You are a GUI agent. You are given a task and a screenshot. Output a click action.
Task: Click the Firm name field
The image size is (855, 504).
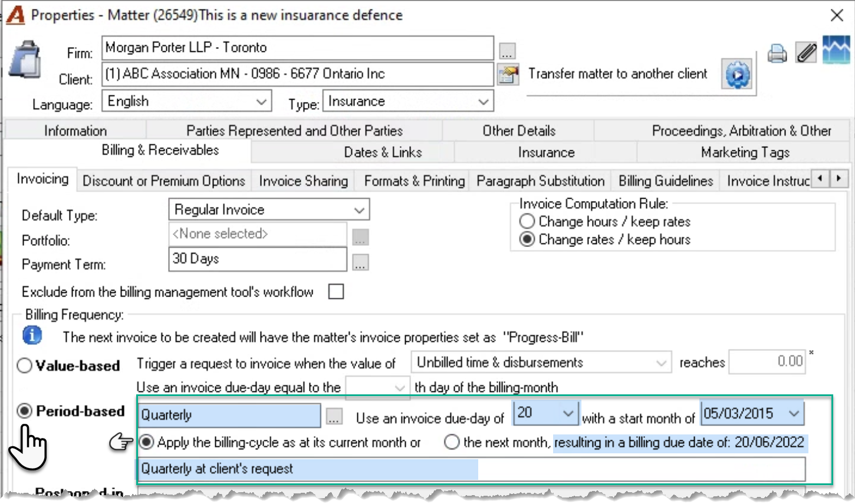(x=298, y=48)
